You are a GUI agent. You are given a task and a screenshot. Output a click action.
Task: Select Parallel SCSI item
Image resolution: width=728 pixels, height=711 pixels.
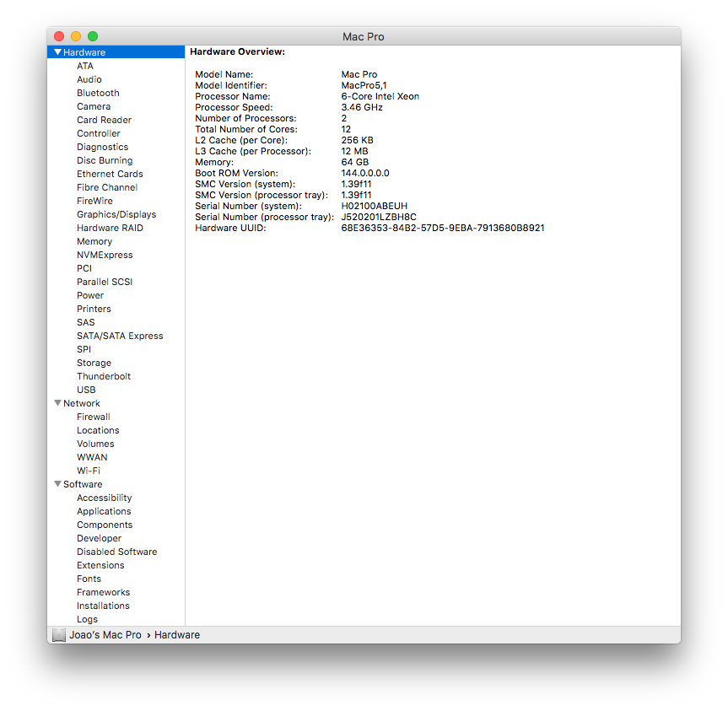105,281
